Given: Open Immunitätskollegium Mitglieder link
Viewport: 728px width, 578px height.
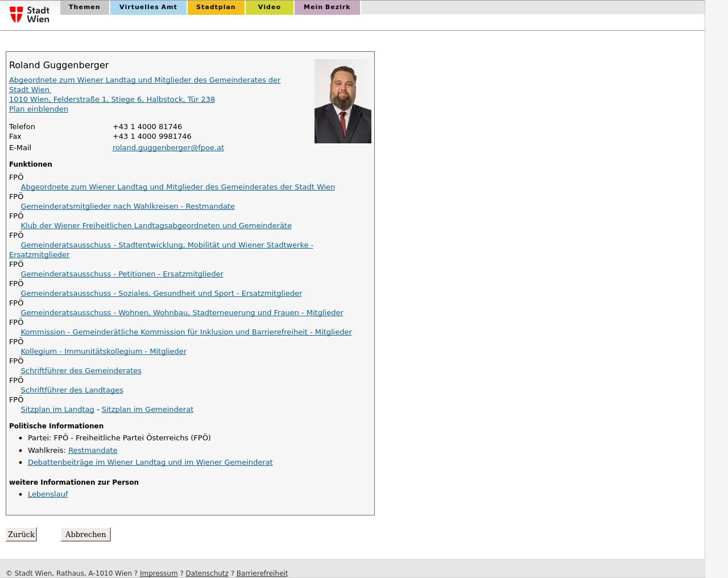Looking at the screenshot, I should (x=104, y=352).
